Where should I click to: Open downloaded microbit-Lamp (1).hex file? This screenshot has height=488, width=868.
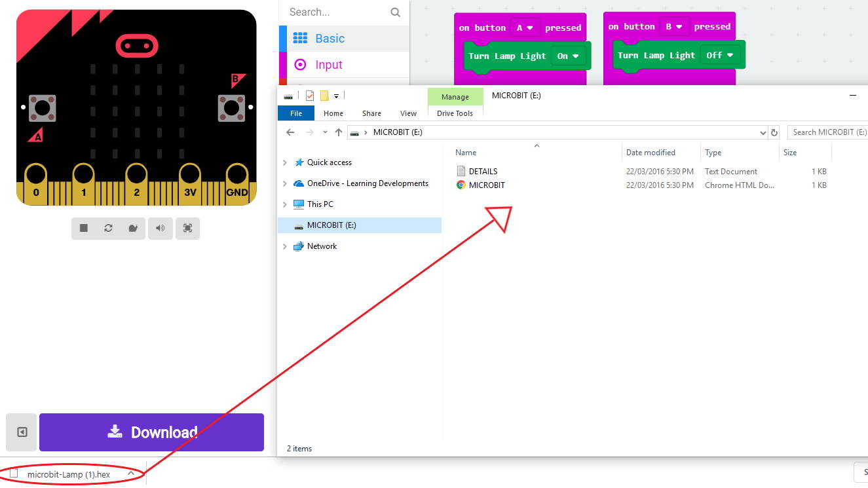(x=68, y=474)
